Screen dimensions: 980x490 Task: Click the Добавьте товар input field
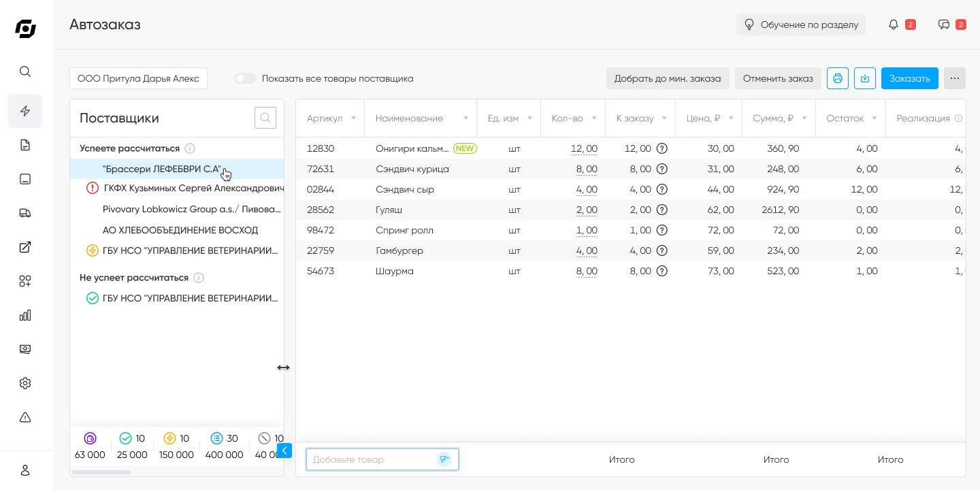click(382, 459)
